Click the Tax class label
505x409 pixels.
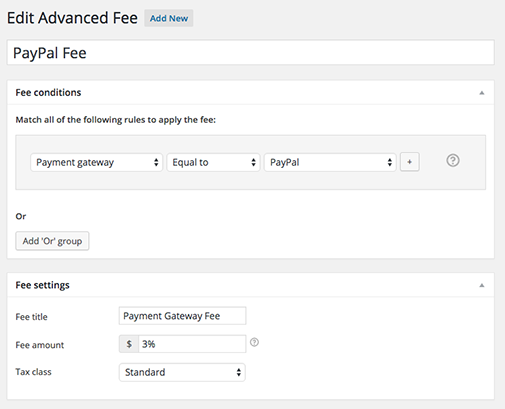pos(34,372)
